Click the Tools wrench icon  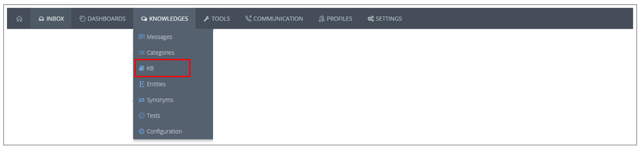(x=206, y=19)
